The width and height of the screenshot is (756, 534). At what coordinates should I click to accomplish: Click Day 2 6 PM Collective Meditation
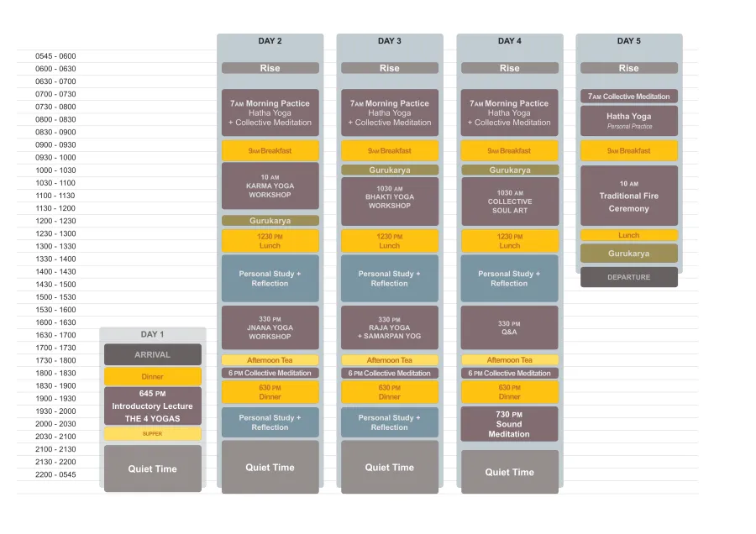coord(270,373)
